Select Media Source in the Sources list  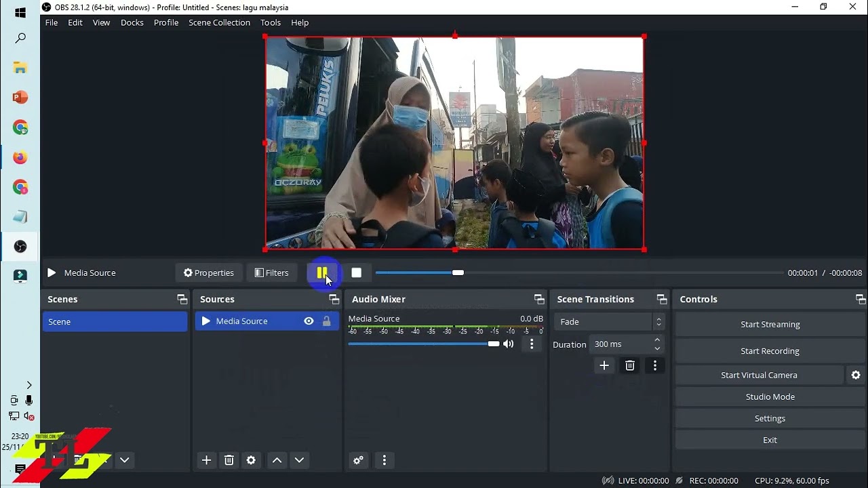[x=267, y=321]
